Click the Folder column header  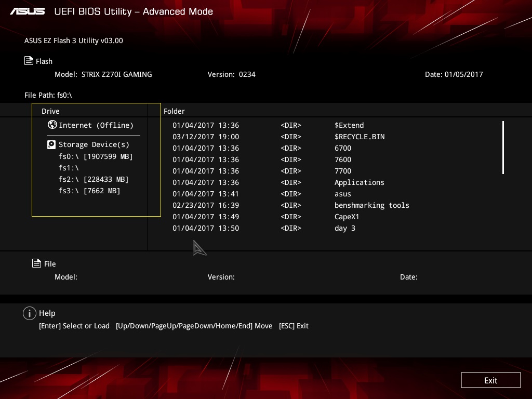pyautogui.click(x=174, y=111)
